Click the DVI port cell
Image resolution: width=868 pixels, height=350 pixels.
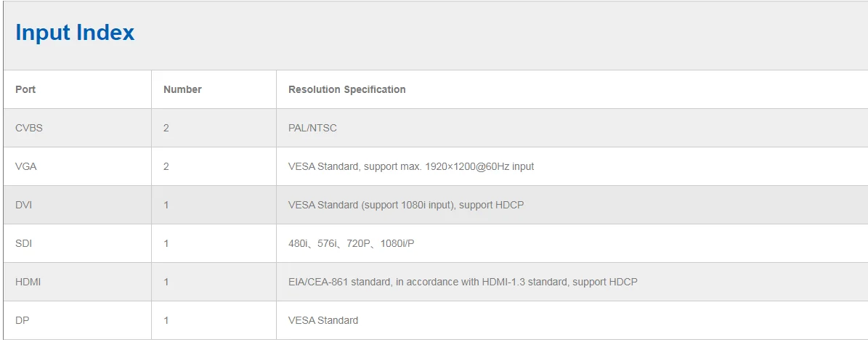tap(23, 205)
